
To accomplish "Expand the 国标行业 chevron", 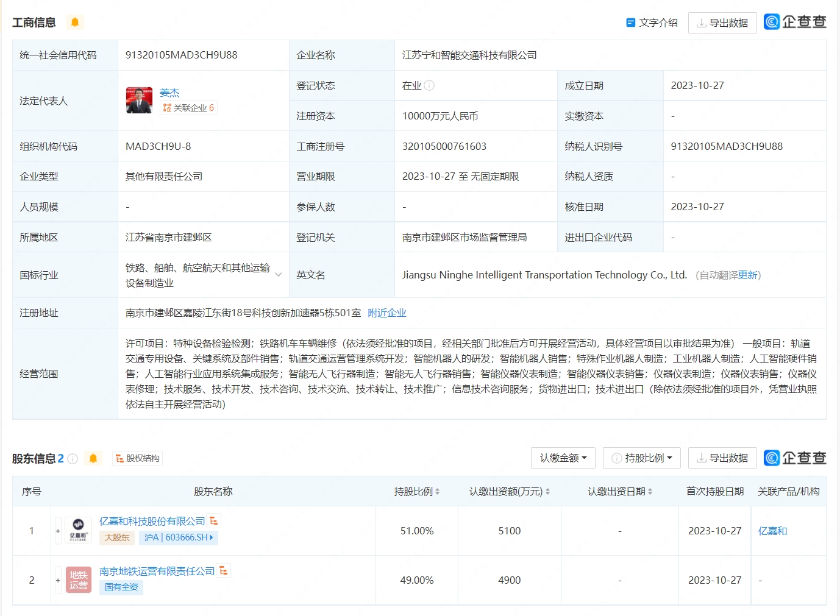I will pyautogui.click(x=279, y=275).
